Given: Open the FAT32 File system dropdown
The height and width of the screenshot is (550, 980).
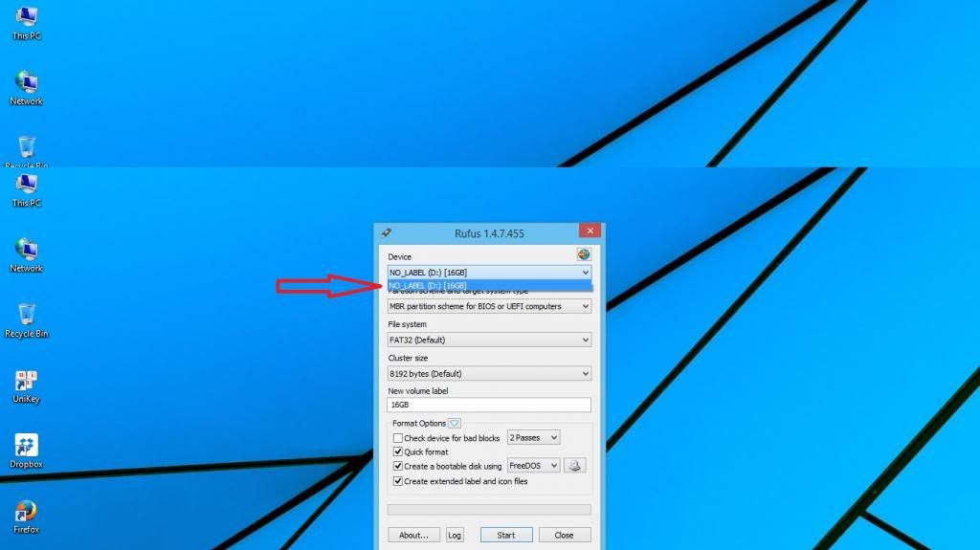Looking at the screenshot, I should 489,340.
